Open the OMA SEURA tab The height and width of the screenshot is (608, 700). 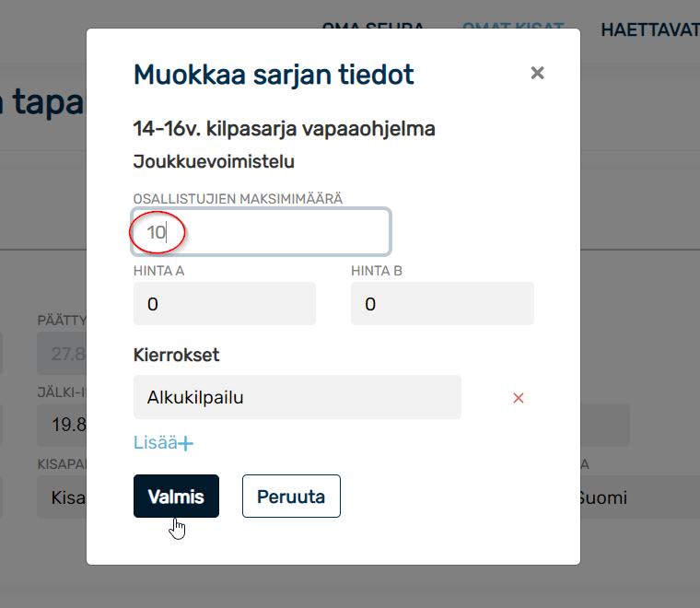coord(373,25)
